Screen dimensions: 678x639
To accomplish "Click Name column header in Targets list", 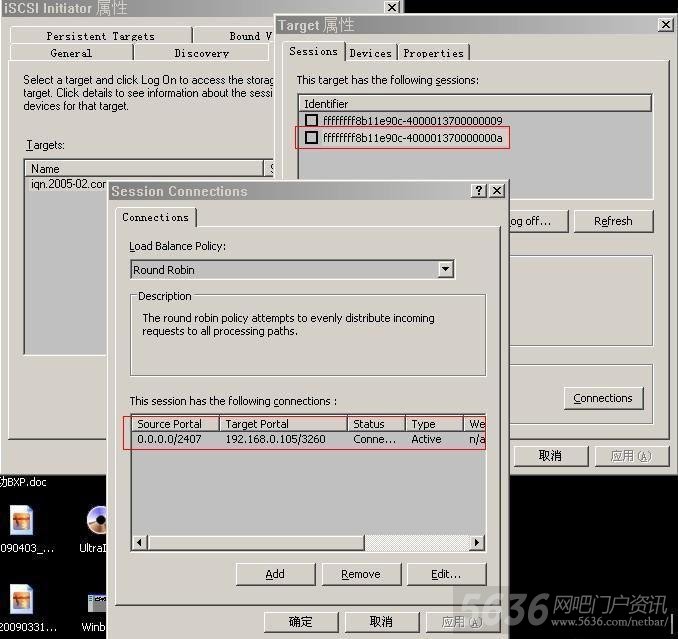I will 144,168.
